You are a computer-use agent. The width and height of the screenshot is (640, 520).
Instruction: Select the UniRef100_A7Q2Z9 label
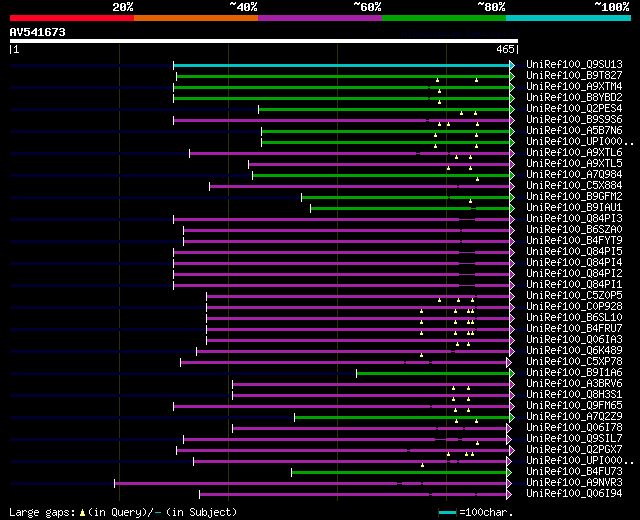574,417
